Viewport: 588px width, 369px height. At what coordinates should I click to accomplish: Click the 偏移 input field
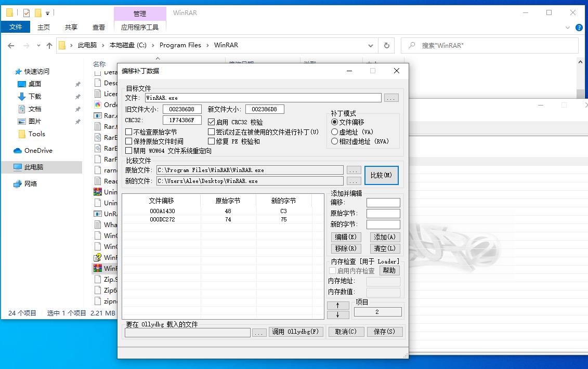coord(383,203)
